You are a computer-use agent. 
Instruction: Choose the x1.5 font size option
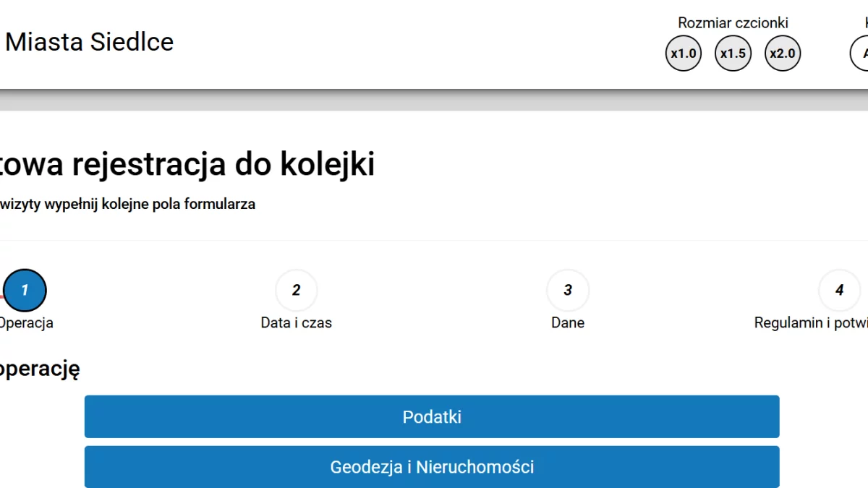pos(733,53)
